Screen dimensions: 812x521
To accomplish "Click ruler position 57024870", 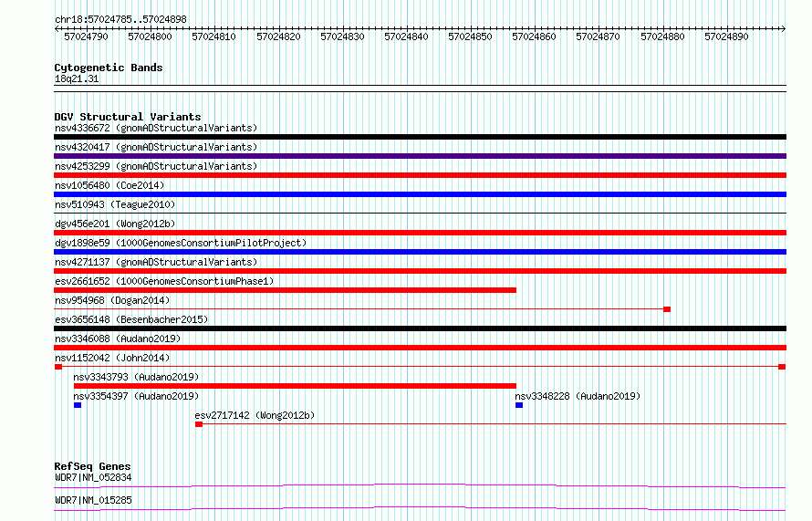I will 598,36.
